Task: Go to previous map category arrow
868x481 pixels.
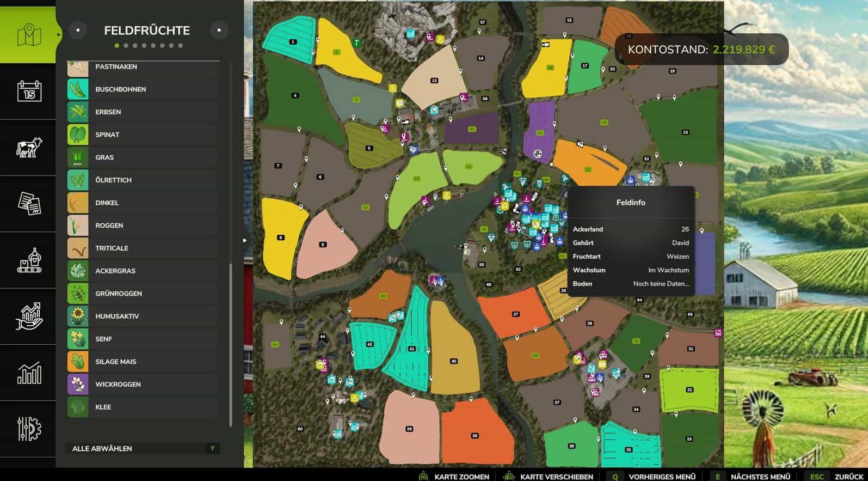Action: tap(78, 31)
